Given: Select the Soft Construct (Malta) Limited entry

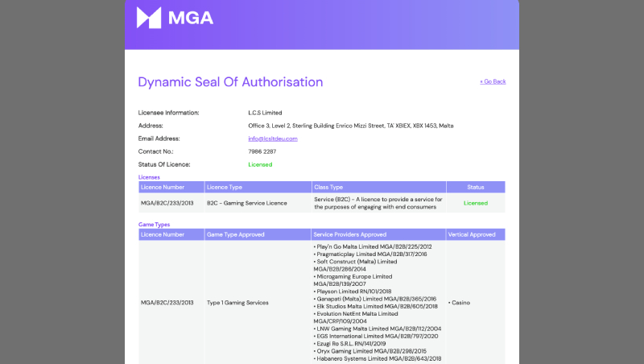Looking at the screenshot, I should [x=355, y=265].
